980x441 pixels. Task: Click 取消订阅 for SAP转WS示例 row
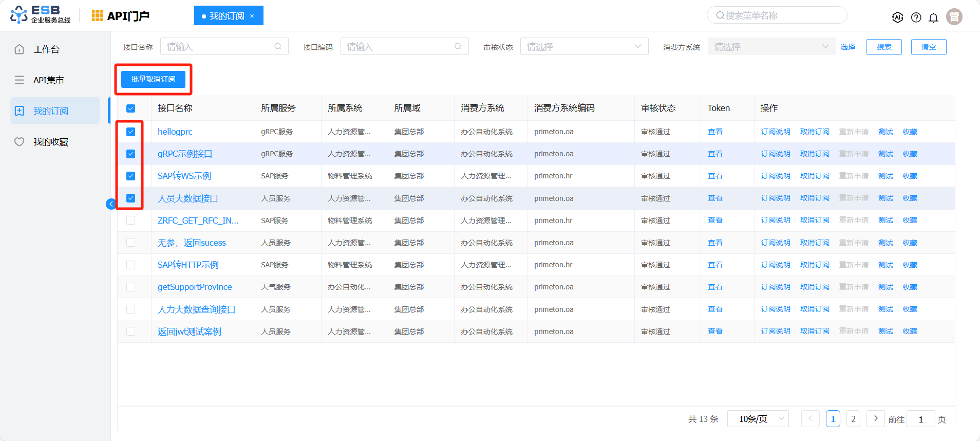click(815, 176)
